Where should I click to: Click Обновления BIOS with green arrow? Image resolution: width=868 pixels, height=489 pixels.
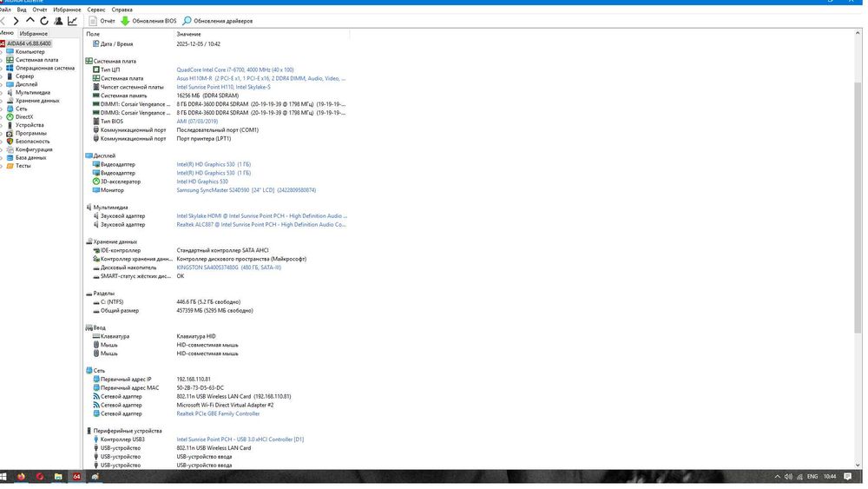coord(148,21)
